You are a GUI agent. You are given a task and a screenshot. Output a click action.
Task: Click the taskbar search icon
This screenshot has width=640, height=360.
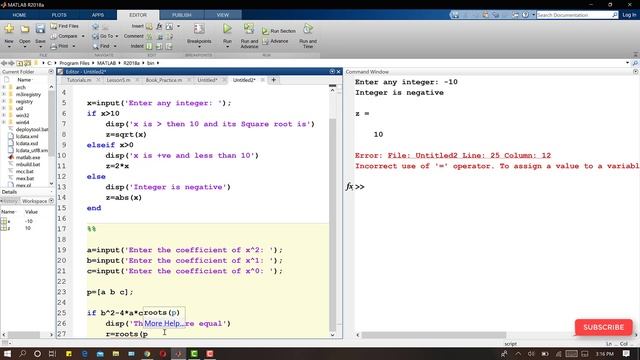(22, 353)
